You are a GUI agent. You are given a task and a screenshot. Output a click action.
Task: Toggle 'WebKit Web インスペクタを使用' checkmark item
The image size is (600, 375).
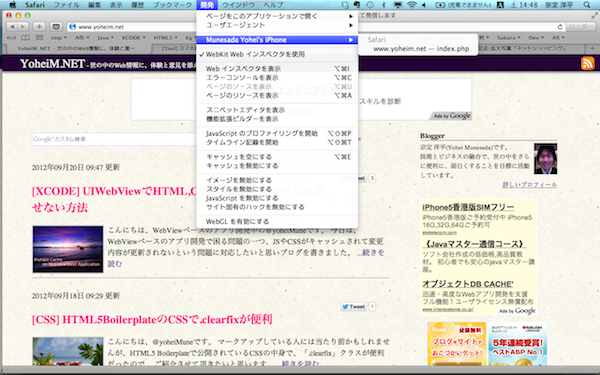click(277, 54)
